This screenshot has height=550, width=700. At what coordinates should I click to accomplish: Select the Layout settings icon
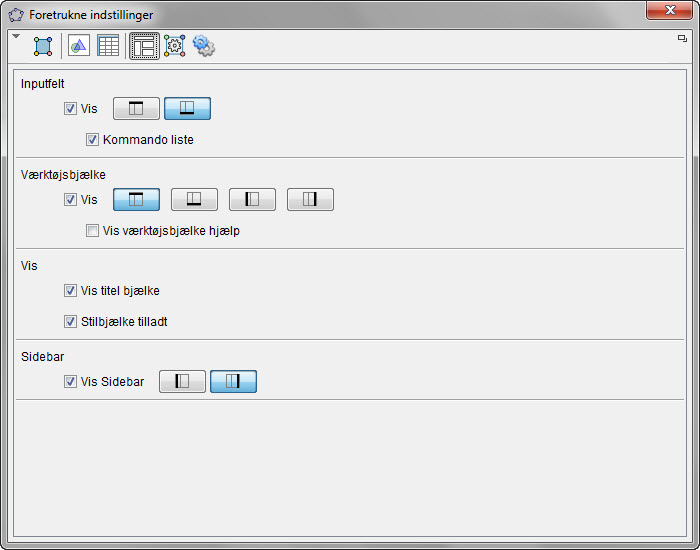point(144,46)
